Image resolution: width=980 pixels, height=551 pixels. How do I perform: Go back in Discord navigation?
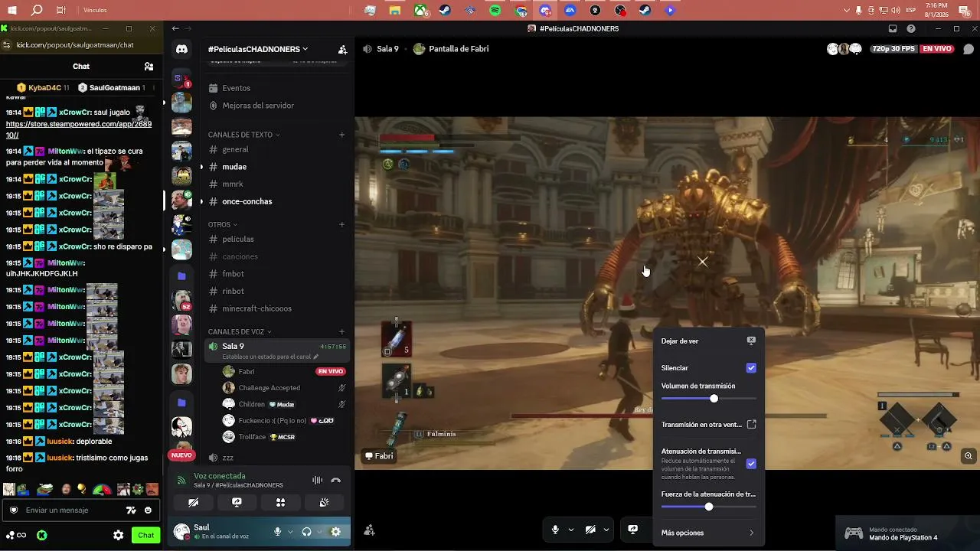[175, 29]
